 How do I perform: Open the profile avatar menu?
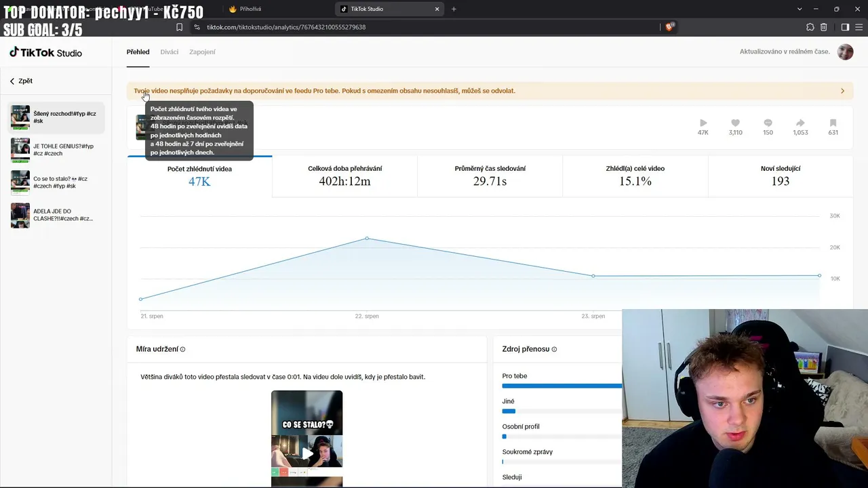845,52
